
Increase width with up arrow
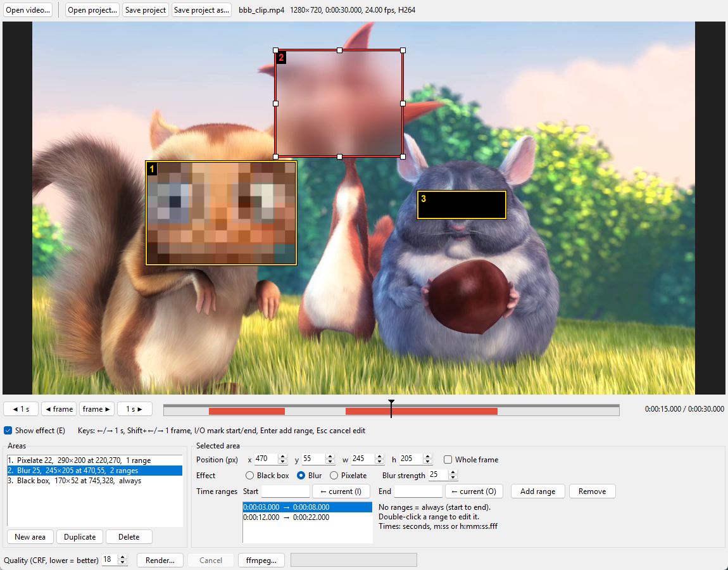tap(379, 456)
